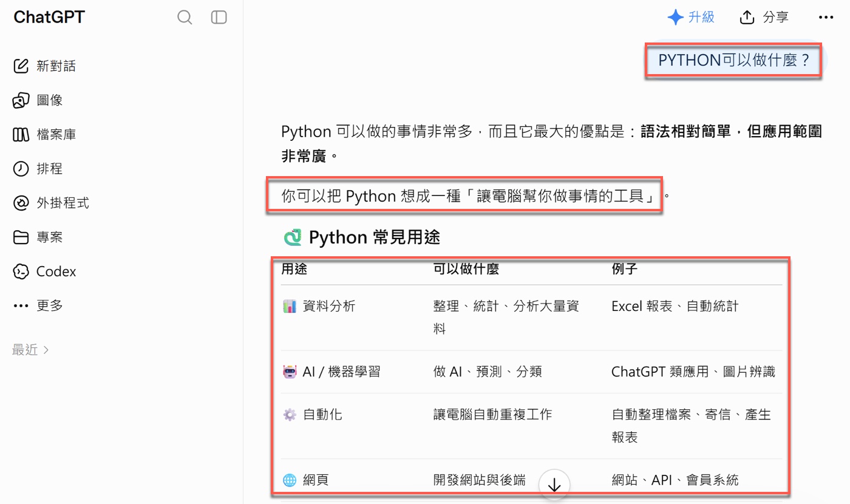The width and height of the screenshot is (850, 504).
Task: Click the cell 讓電腦自動重複工作
Action: (492, 415)
